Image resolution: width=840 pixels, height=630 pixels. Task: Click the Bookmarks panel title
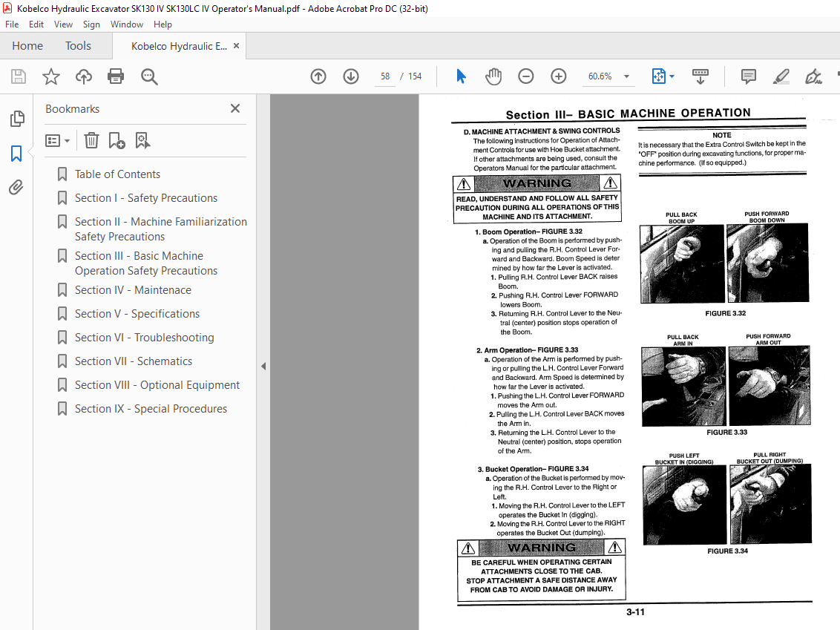pos(72,109)
